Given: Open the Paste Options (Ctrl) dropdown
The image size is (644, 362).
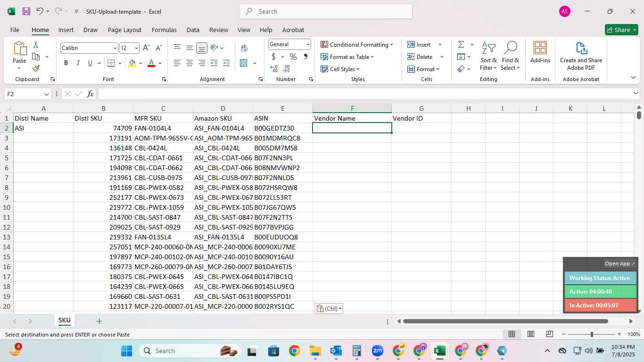Looking at the screenshot, I should 329,308.
